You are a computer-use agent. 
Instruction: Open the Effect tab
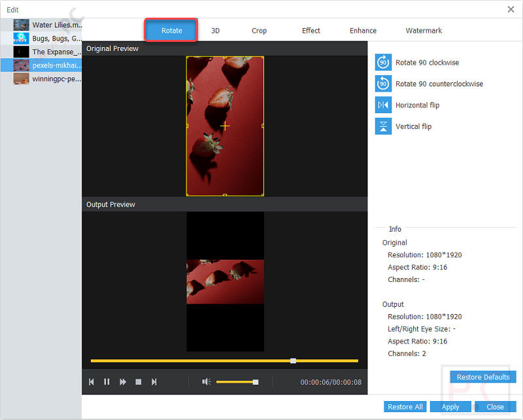point(311,31)
